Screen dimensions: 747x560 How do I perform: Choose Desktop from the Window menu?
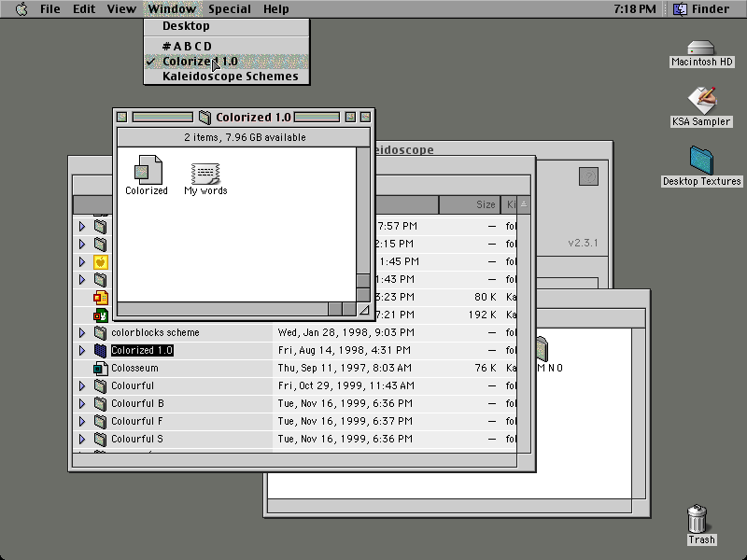pyautogui.click(x=227, y=26)
